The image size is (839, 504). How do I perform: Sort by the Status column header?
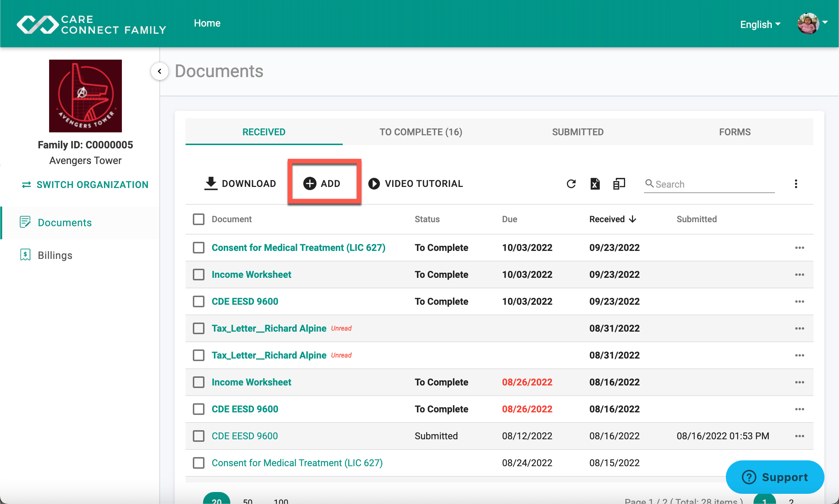click(x=427, y=219)
